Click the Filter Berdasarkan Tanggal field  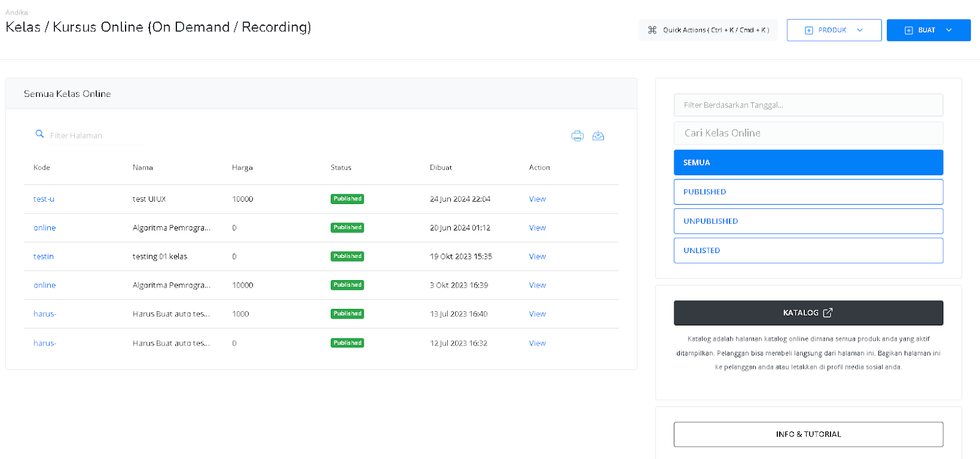(809, 105)
